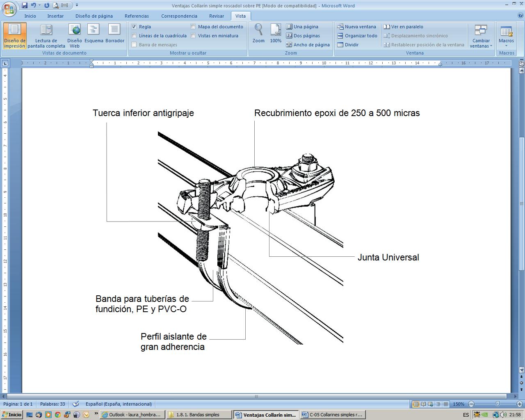Open a Nueva ventana
The image size is (525, 420).
point(356,27)
